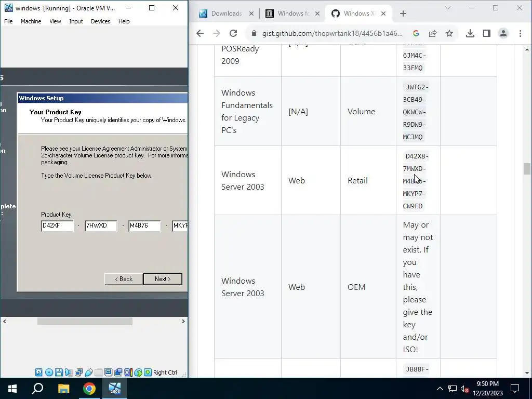532x399 pixels.
Task: Click the VirtualBox 2003 VM taskbar icon
Action: [115, 389]
